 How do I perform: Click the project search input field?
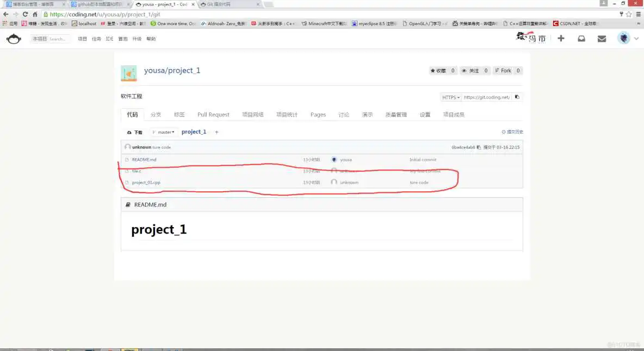pos(58,39)
